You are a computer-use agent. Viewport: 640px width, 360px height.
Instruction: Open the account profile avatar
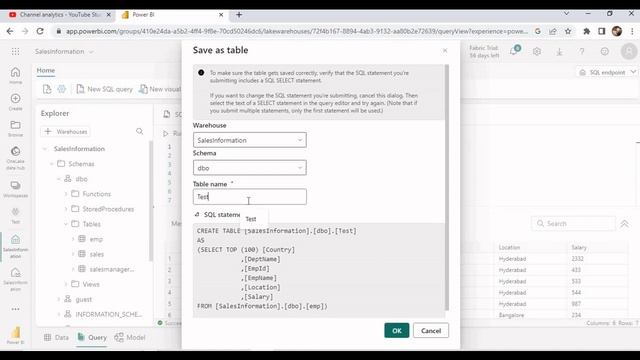point(629,51)
